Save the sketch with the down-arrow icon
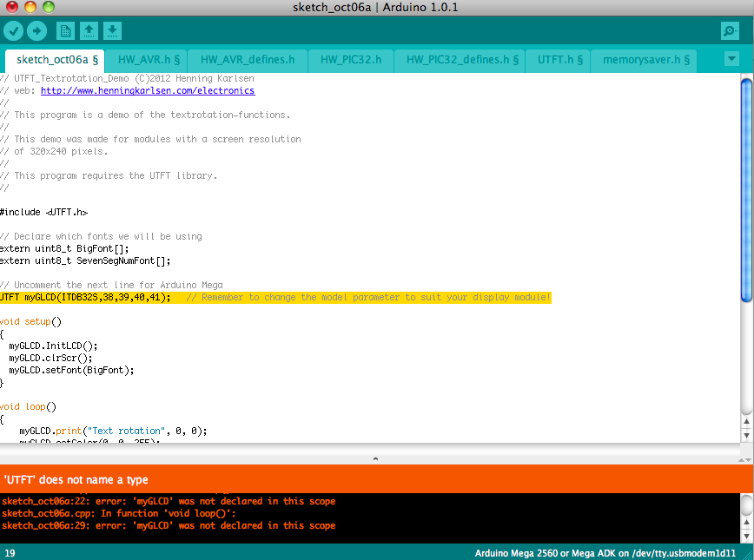Screen dimensions: 754x560 pos(112,31)
